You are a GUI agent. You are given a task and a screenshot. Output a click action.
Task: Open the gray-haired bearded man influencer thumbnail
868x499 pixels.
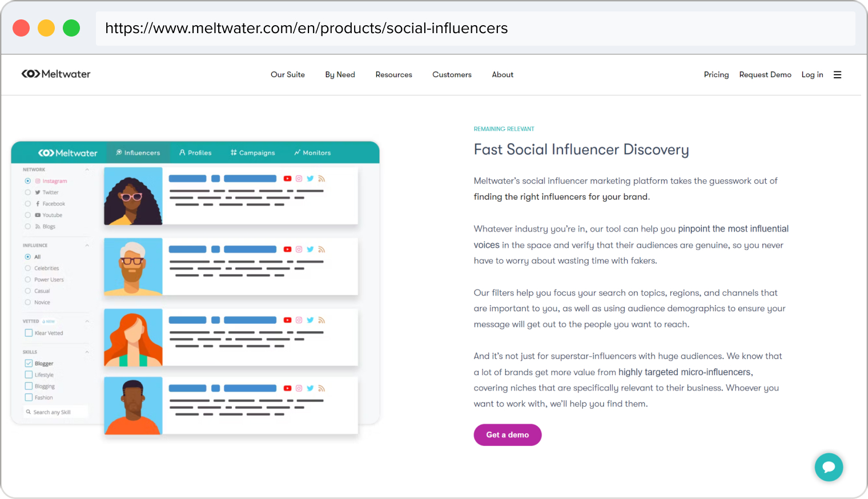point(133,267)
